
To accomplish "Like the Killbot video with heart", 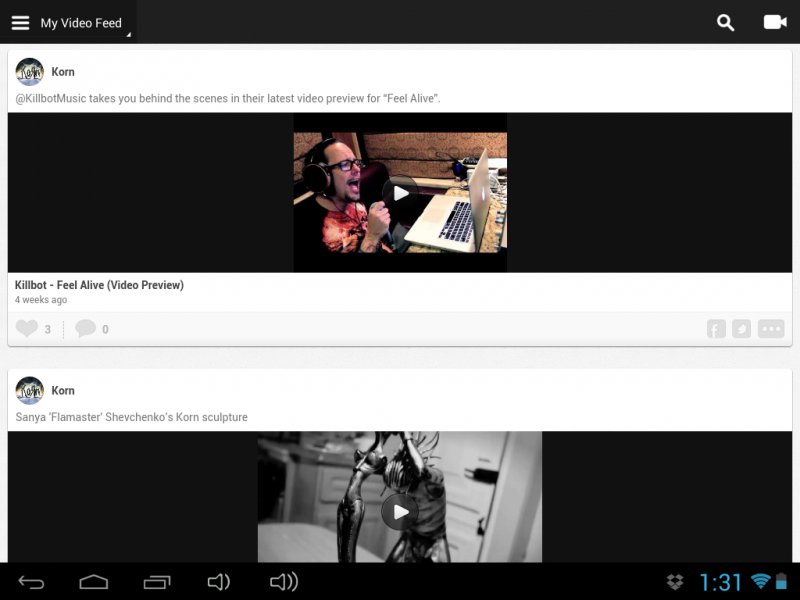I will [27, 329].
